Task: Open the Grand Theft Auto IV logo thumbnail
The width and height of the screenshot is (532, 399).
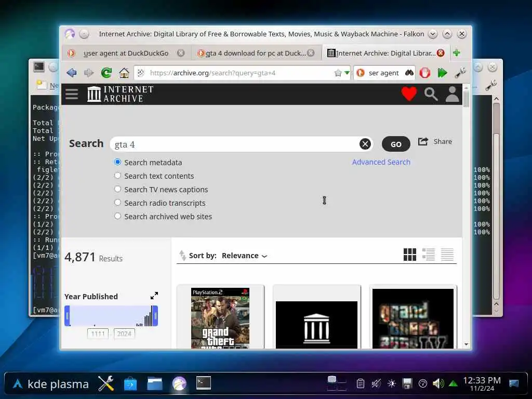Action: pos(413,318)
